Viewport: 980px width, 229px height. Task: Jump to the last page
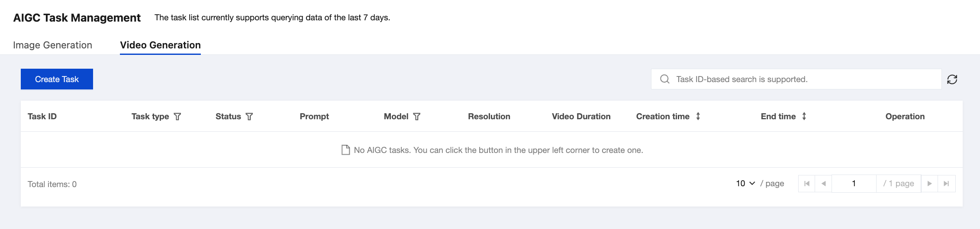coord(946,184)
